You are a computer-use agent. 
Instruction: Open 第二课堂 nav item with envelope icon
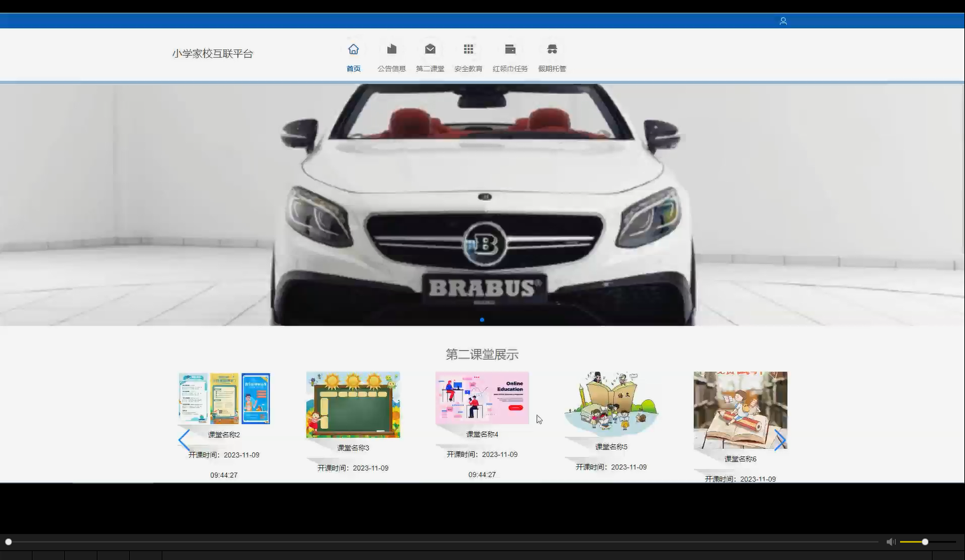pyautogui.click(x=430, y=57)
